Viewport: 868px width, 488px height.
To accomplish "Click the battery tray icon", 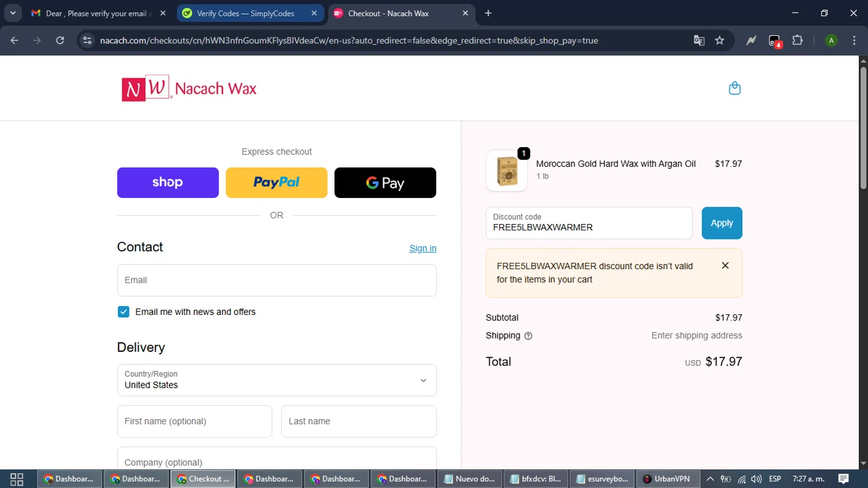I will [x=726, y=479].
